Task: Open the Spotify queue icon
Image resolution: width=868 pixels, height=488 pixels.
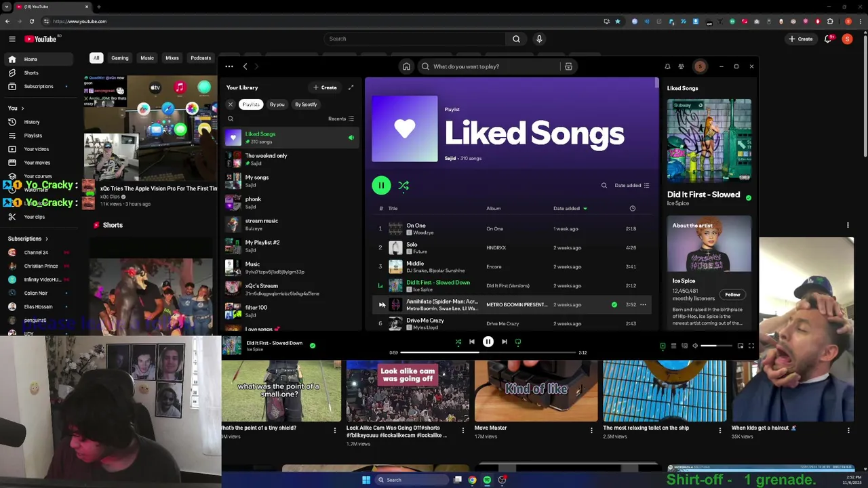Action: (673, 346)
